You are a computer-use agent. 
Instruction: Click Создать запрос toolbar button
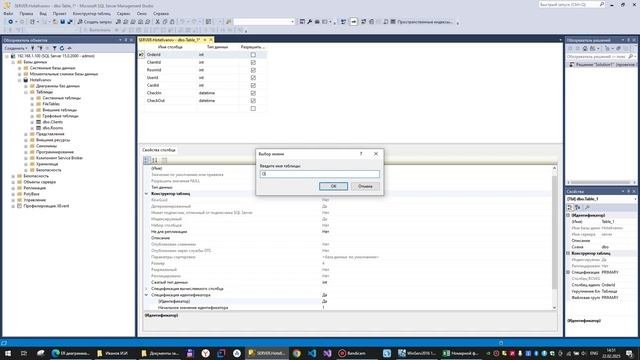(x=95, y=22)
